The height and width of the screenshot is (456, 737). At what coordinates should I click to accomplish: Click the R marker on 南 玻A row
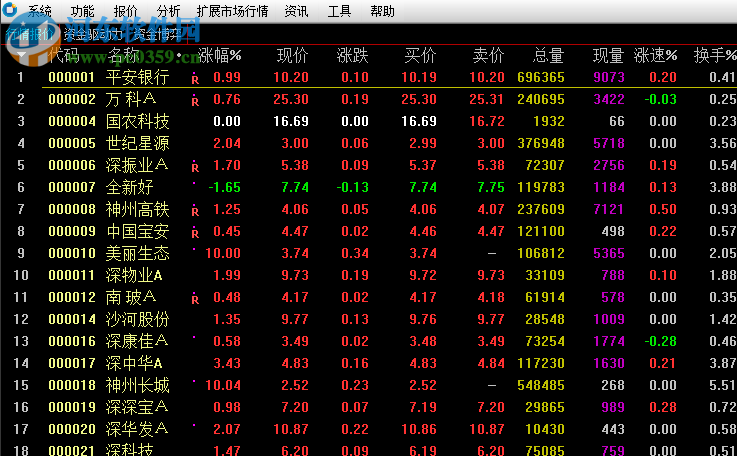[x=195, y=299]
